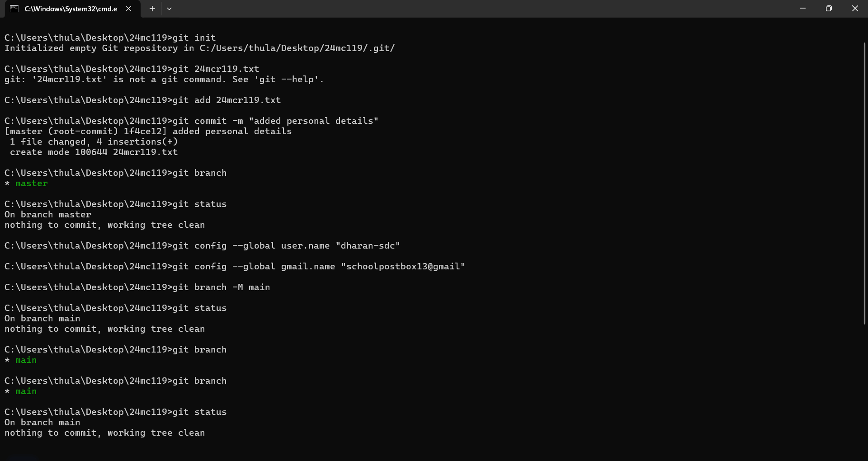Click 'Initialized empty Git repository' output line
Viewport: 868px width, 461px height.
point(200,48)
